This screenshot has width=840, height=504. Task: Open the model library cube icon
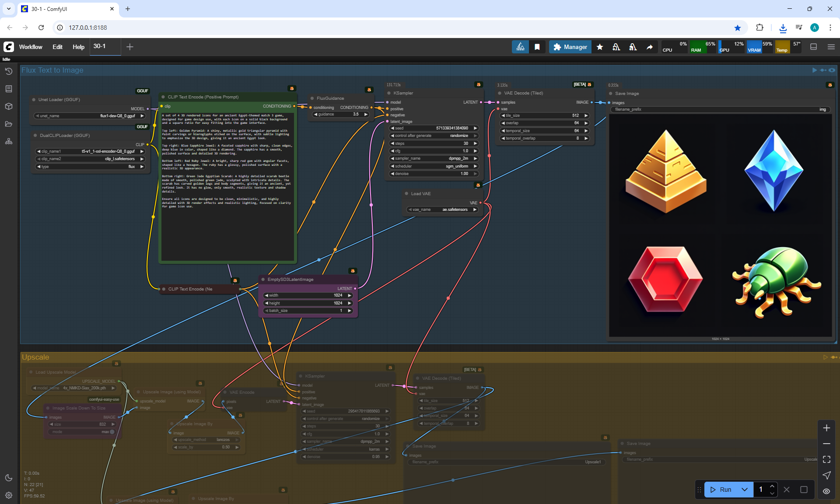point(8,106)
